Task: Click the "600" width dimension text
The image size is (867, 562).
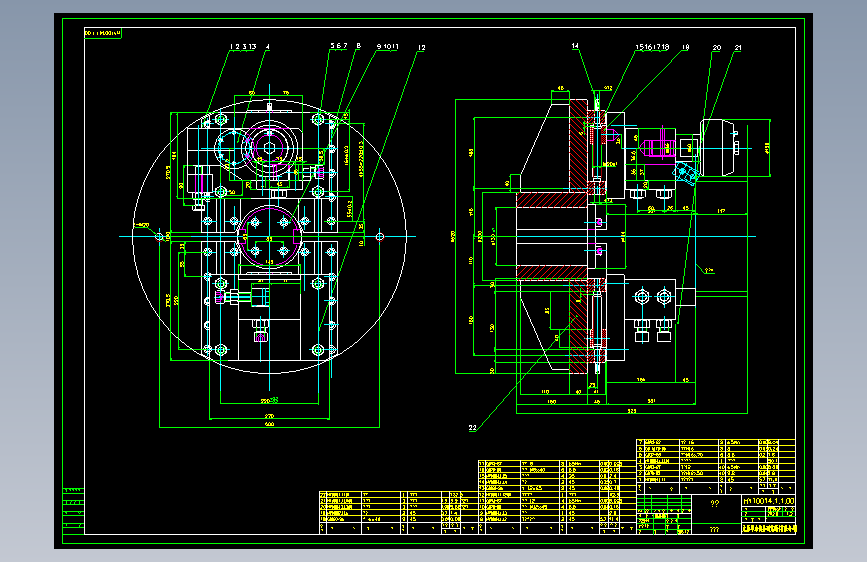Action: click(269, 424)
